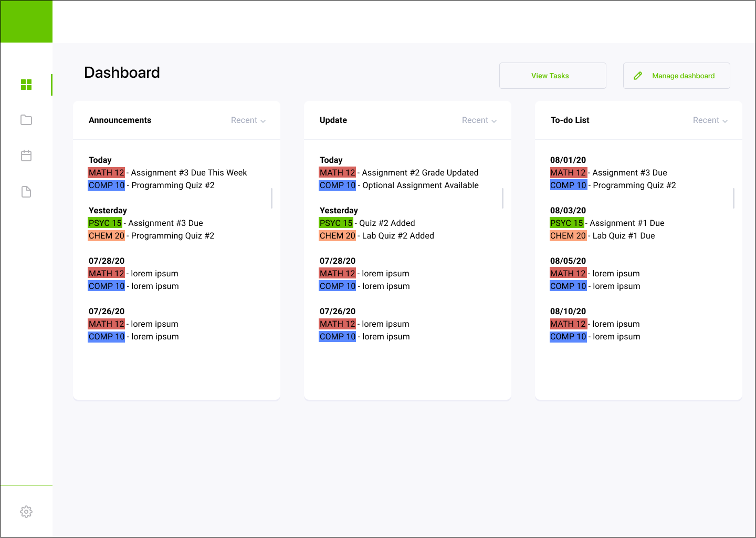Click 08/01/20 date heading in To-do List
This screenshot has width=756, height=538.
click(568, 160)
